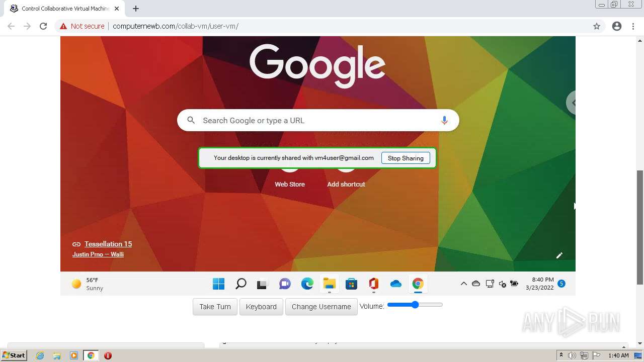
Task: Go back in browser history
Action: click(x=11, y=26)
